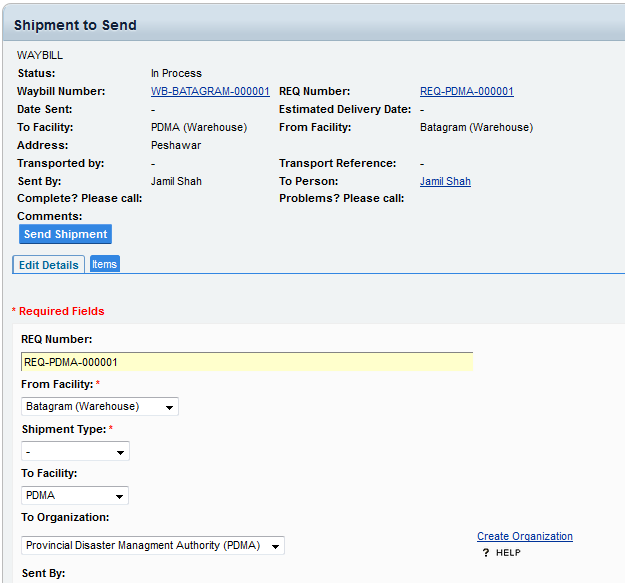
Task: Switch to the Edit Details tab
Action: 48,265
